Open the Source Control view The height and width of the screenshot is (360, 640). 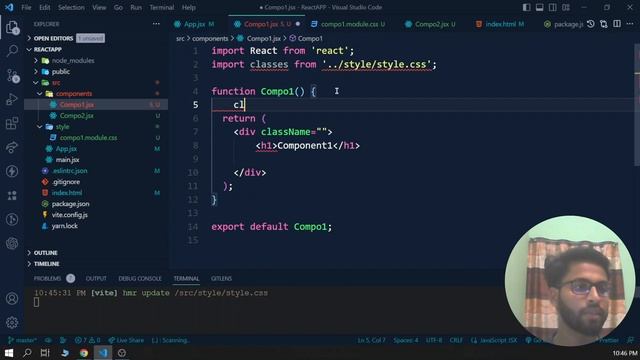tap(12, 76)
